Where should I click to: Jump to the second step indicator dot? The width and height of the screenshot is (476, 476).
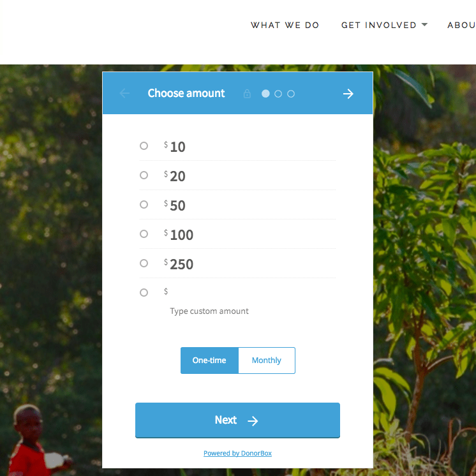pos(278,94)
